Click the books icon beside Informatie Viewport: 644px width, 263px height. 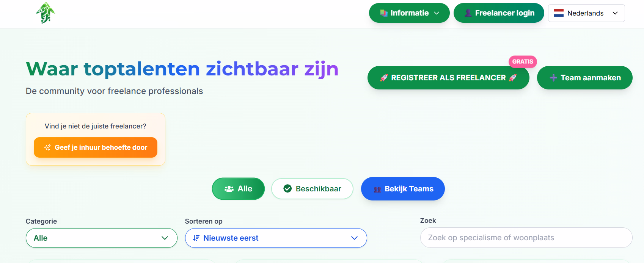tap(384, 13)
